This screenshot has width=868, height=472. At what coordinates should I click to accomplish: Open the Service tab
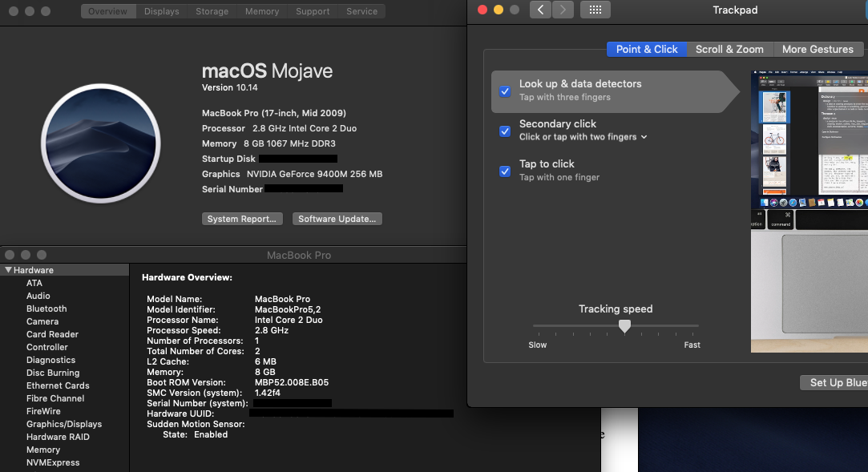pyautogui.click(x=362, y=11)
